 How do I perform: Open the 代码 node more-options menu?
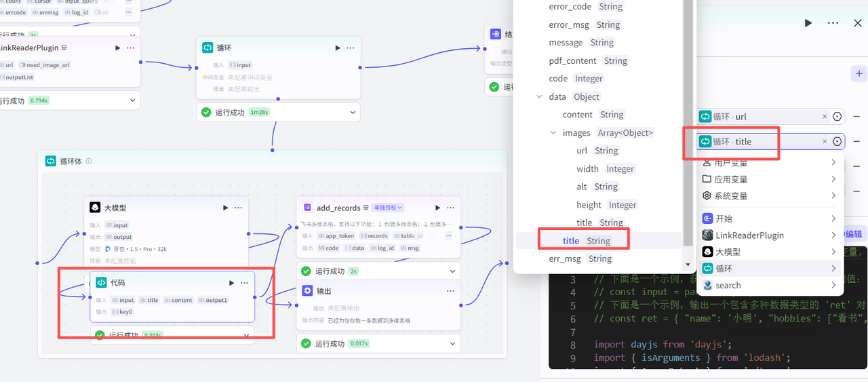(x=244, y=283)
